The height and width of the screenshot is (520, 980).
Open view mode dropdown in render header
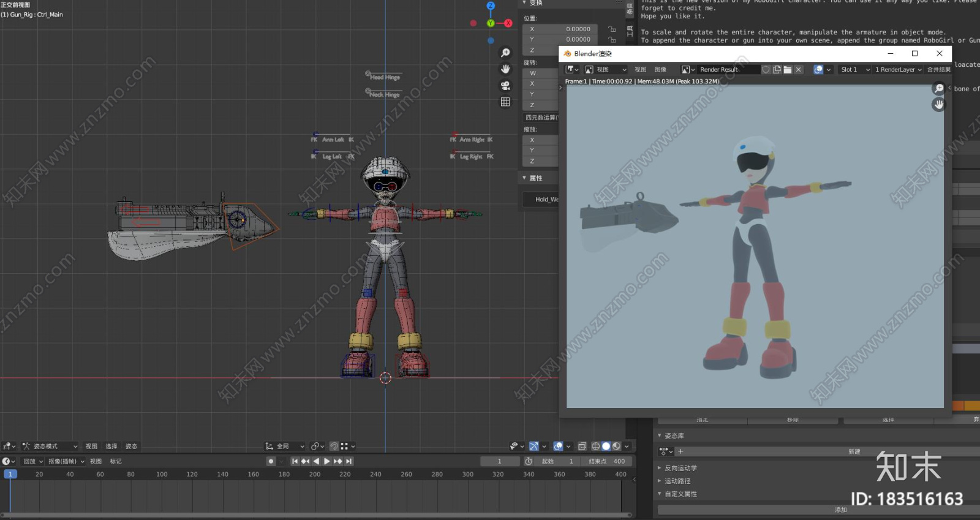click(606, 70)
